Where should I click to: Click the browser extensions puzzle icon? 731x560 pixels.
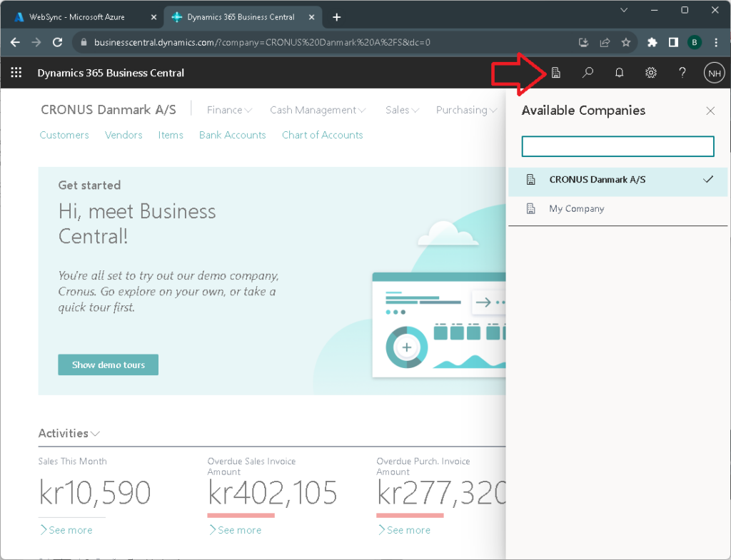(x=652, y=42)
